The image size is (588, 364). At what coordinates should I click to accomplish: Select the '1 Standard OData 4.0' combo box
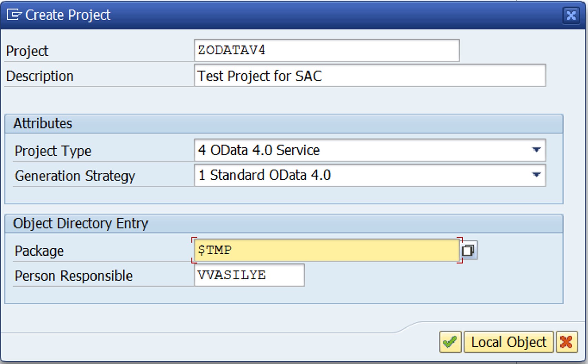point(370,175)
